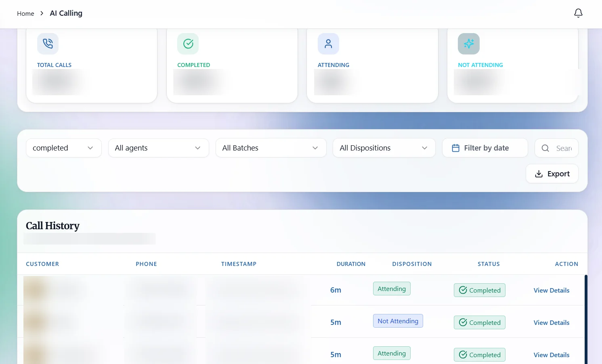The image size is (602, 364).
Task: Open the completed status filter dropdown
Action: [x=64, y=148]
